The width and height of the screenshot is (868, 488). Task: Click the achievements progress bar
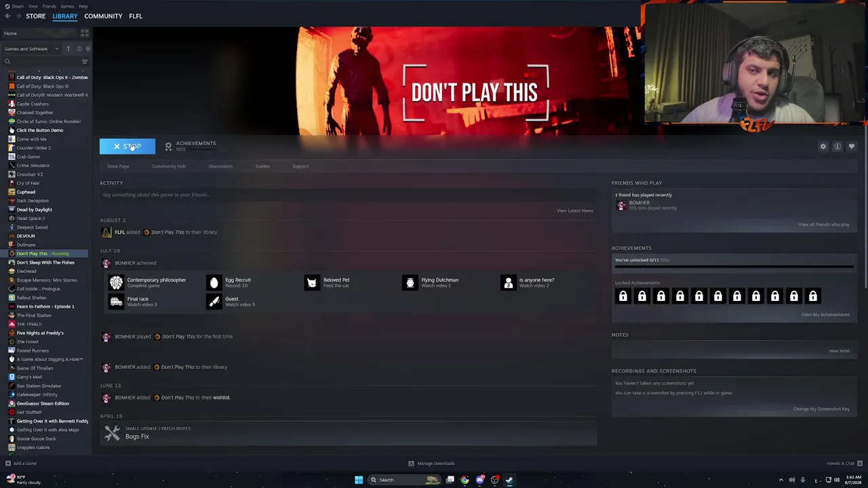click(x=734, y=267)
